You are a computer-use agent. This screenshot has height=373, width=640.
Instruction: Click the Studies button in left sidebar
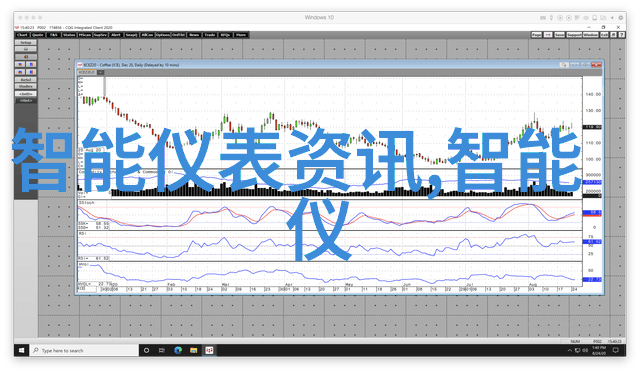click(x=26, y=87)
